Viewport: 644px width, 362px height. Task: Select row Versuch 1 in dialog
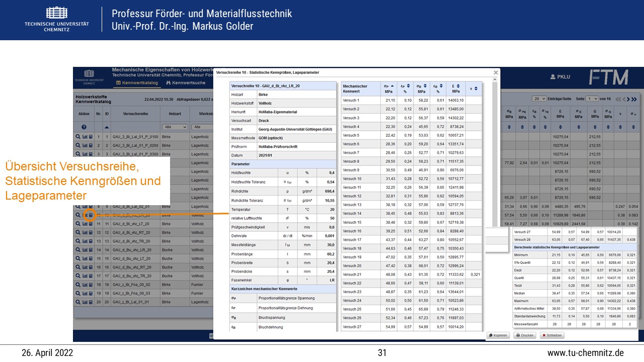coord(411,100)
